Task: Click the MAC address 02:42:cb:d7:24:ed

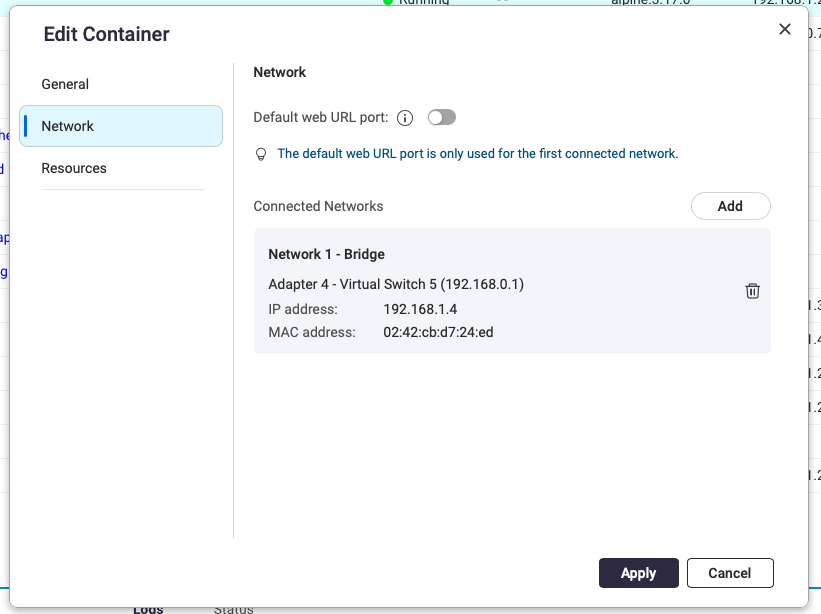Action: pos(438,332)
